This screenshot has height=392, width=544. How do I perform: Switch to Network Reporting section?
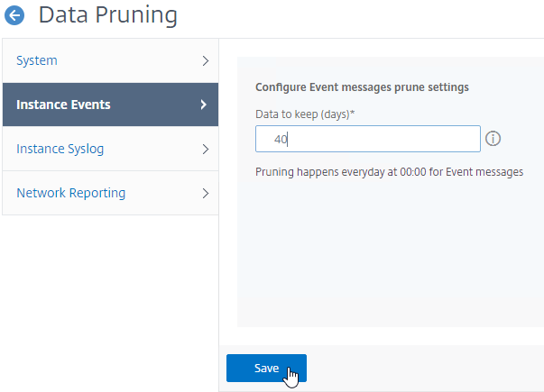[110, 193]
